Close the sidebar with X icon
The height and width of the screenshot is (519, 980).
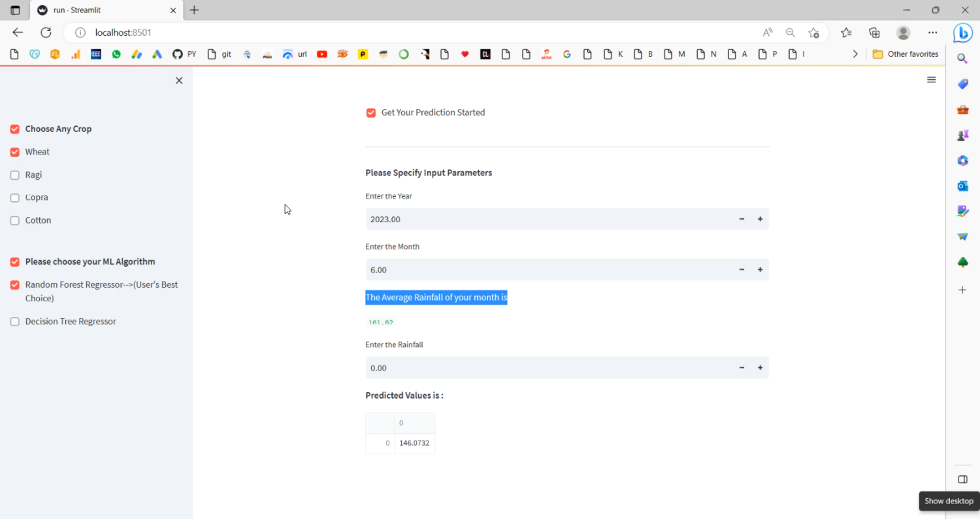(x=179, y=80)
